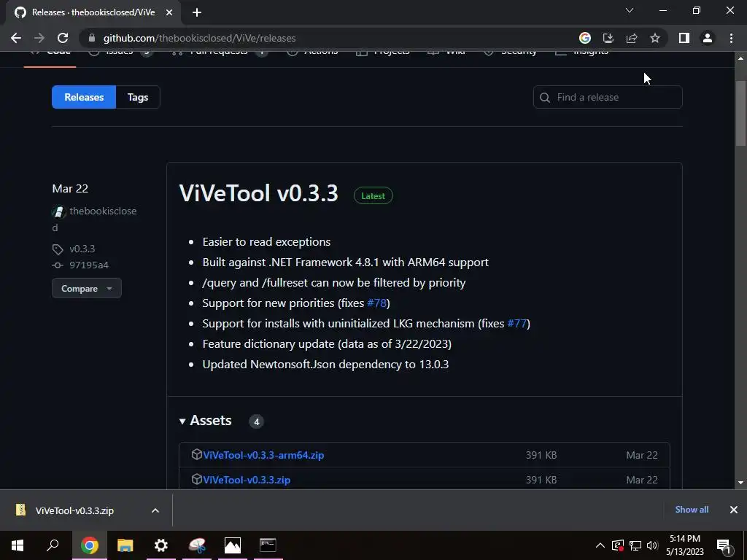Expand download item options chevron

click(x=155, y=510)
